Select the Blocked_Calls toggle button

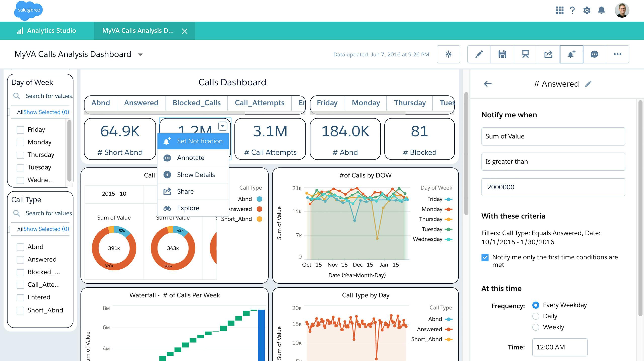coord(196,103)
